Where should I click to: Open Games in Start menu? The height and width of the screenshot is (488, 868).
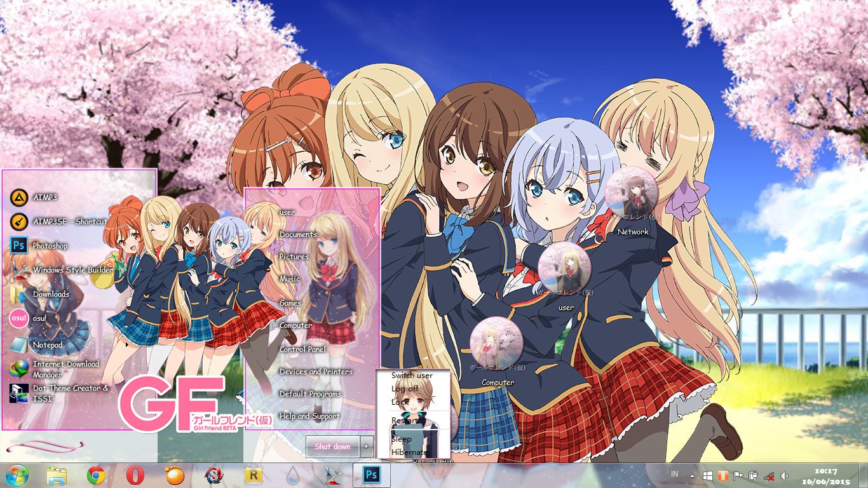tap(290, 303)
